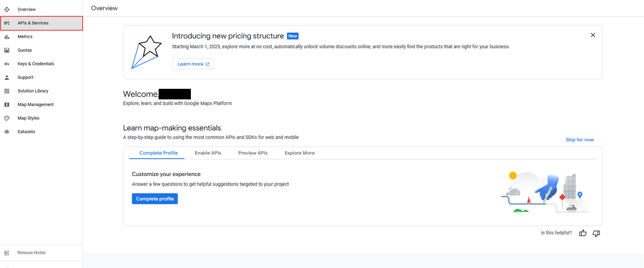Click the New badge on pricing banner
The height and width of the screenshot is (268, 644).
pyautogui.click(x=293, y=36)
